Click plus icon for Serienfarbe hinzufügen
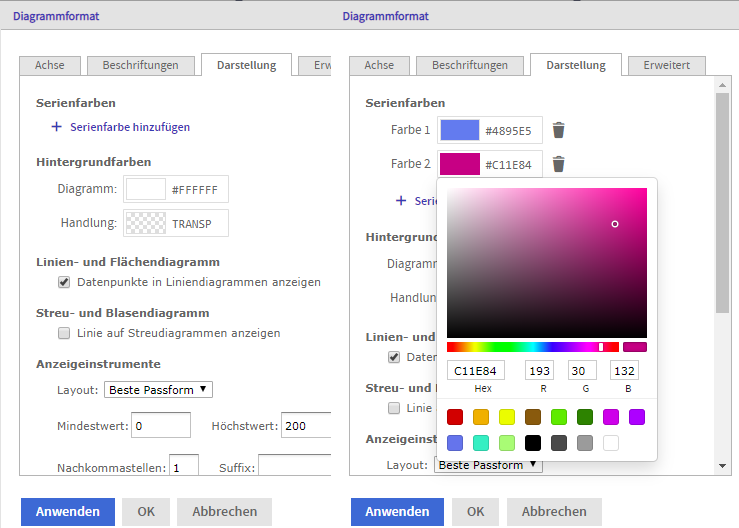Image resolution: width=739 pixels, height=528 pixels. pyautogui.click(x=57, y=127)
